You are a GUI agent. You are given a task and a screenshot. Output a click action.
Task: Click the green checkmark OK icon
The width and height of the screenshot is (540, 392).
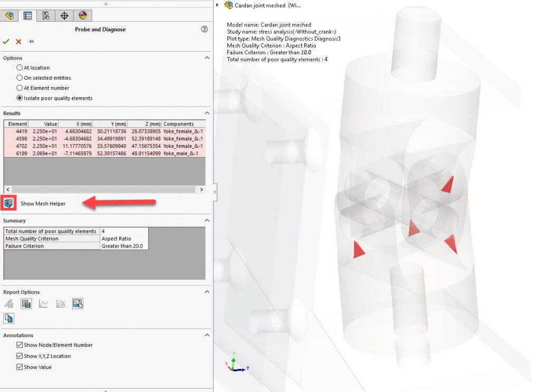click(x=6, y=42)
